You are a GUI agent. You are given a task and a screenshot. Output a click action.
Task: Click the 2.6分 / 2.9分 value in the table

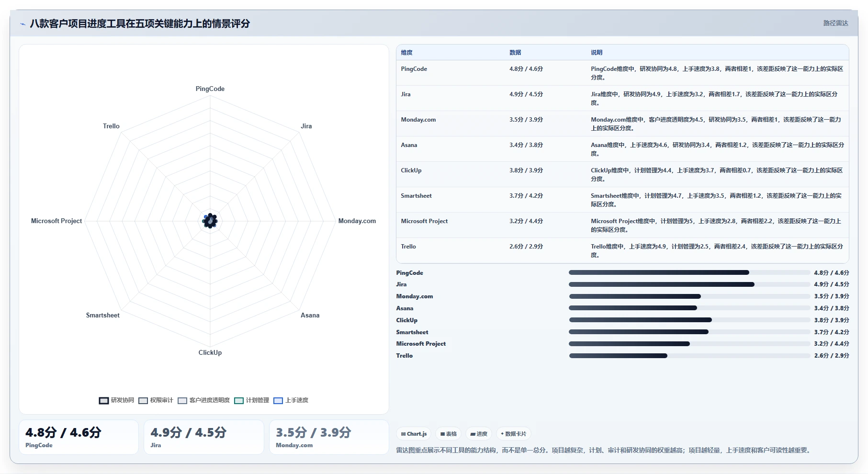point(526,247)
